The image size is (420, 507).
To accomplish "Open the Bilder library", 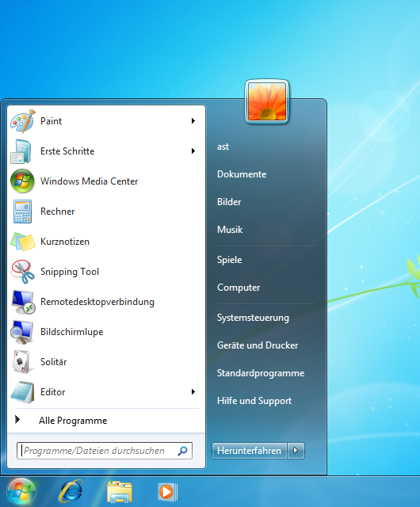I will point(229,202).
